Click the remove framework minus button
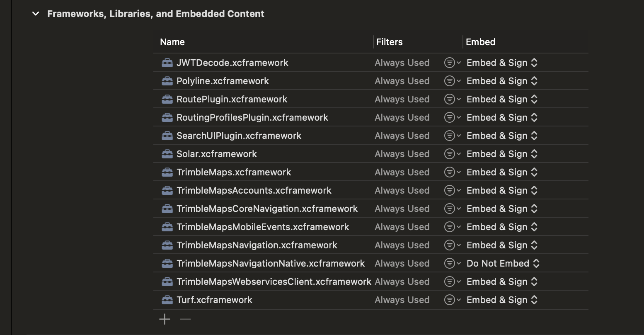This screenshot has height=335, width=644. [x=186, y=319]
